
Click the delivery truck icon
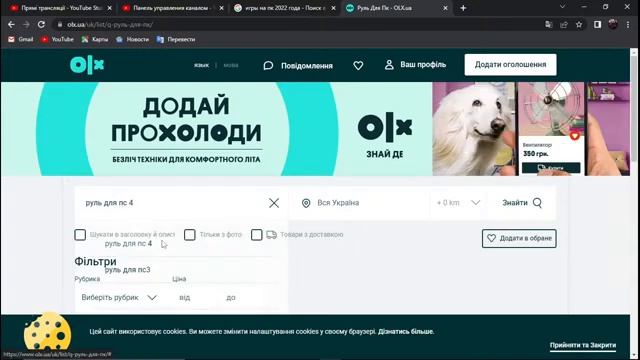click(271, 235)
